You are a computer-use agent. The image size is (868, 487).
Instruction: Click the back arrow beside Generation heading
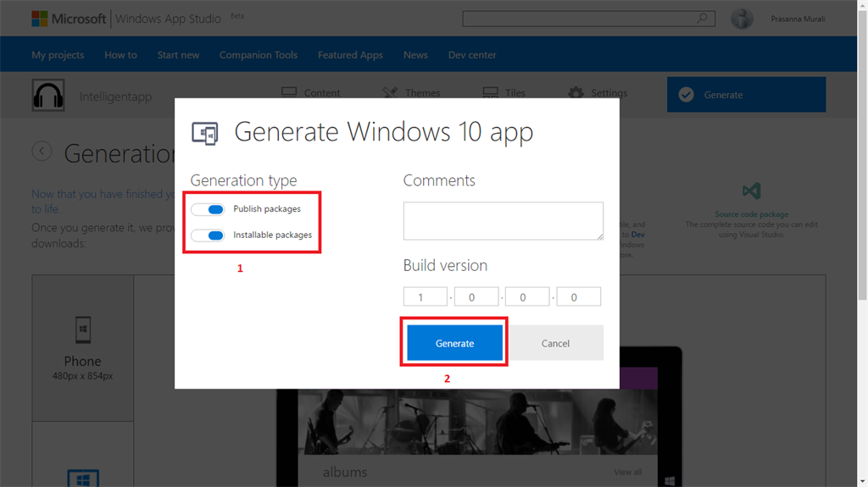click(42, 151)
